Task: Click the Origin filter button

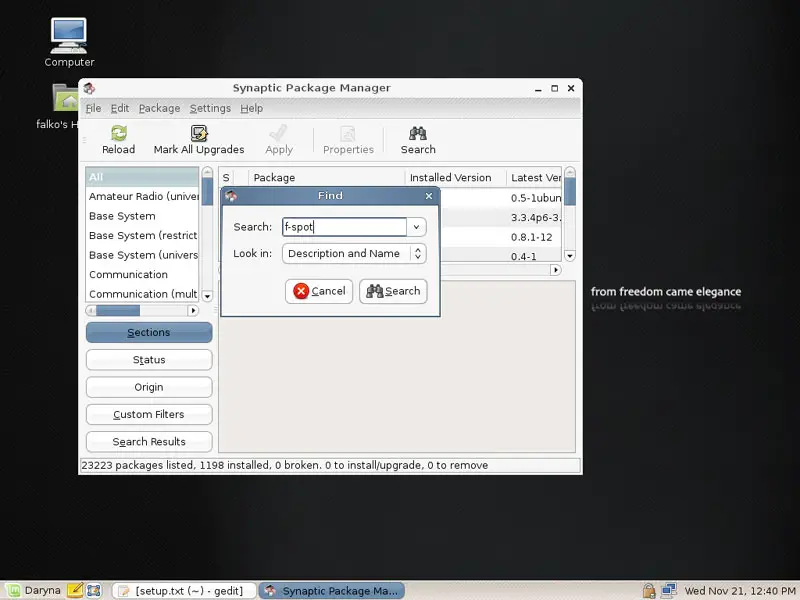Action: [x=149, y=387]
